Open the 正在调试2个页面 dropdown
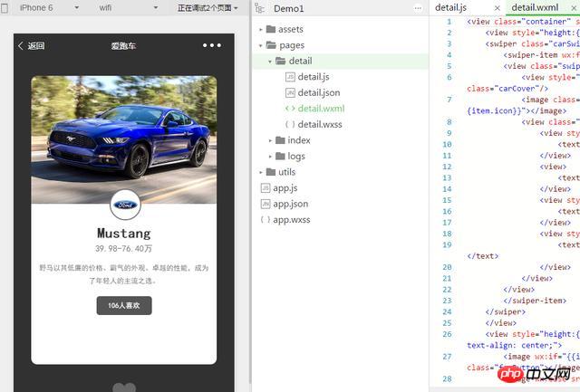 (208, 8)
